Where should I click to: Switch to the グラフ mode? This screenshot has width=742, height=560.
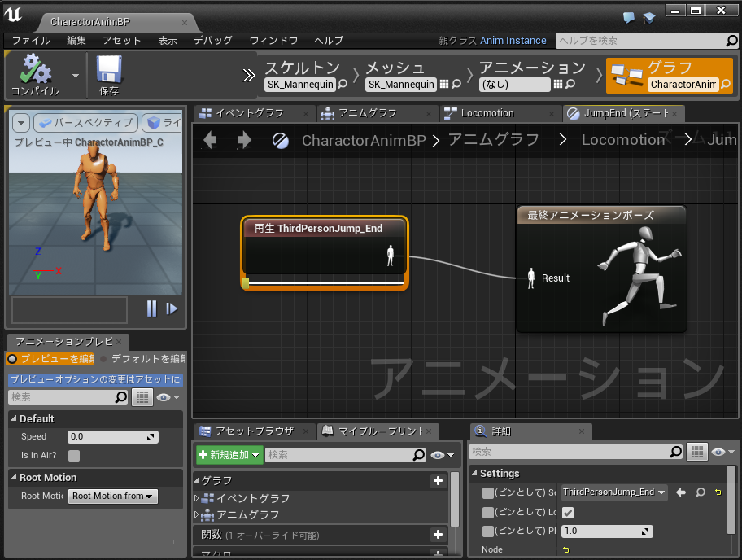coord(669,75)
